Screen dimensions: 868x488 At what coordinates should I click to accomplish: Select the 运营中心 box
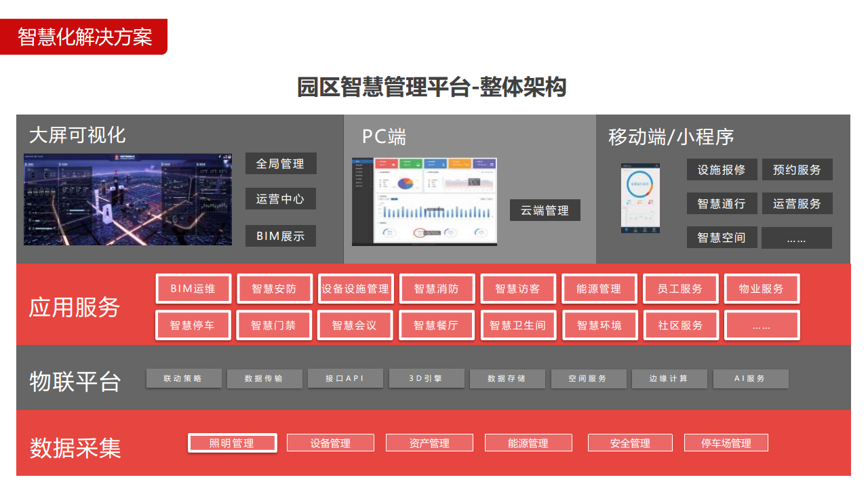[x=281, y=199]
